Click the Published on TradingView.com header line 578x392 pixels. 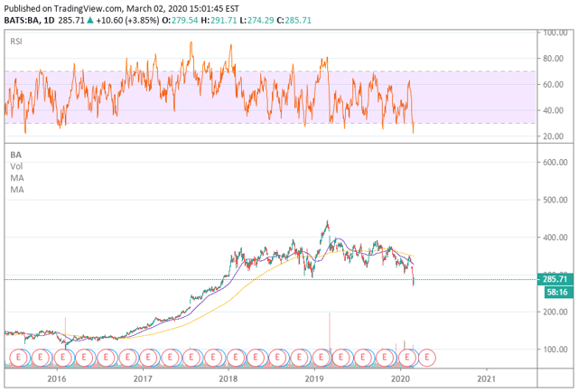(x=121, y=8)
